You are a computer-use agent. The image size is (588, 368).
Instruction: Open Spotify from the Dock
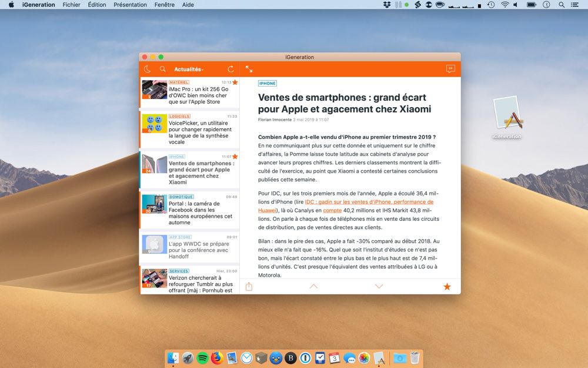point(202,358)
